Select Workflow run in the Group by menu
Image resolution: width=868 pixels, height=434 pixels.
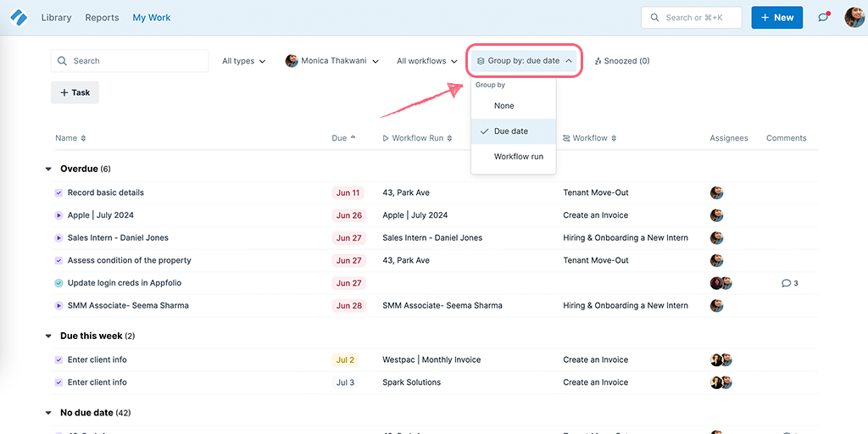[513, 157]
